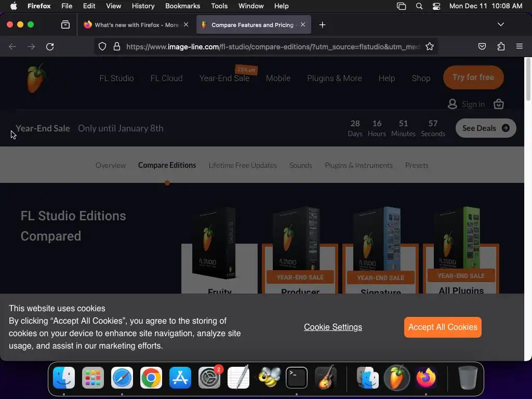Open the Presets sub-navigation tab
This screenshot has height=399, width=532.
click(x=417, y=165)
